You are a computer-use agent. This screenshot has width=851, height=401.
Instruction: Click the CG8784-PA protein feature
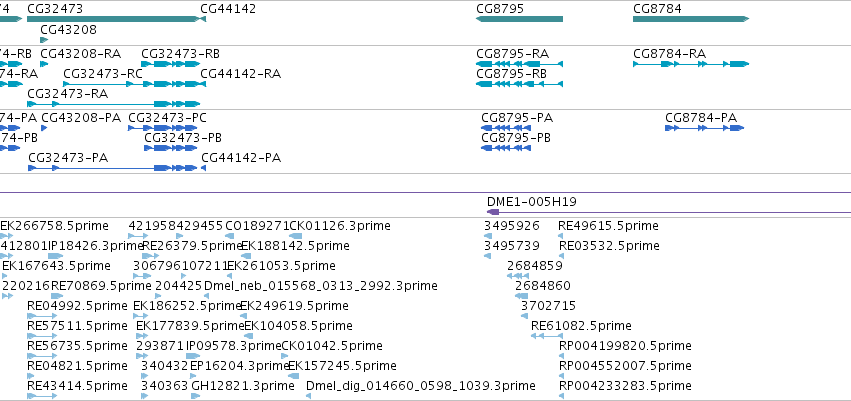[x=704, y=128]
